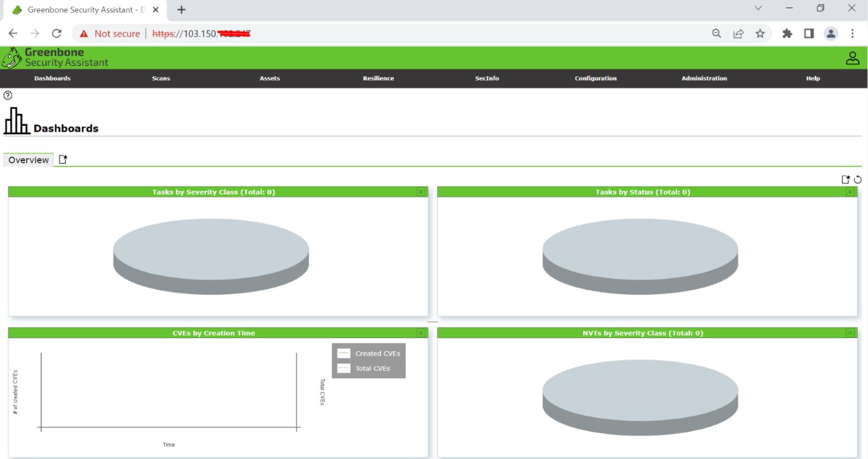The height and width of the screenshot is (459, 868).
Task: Expand the Administration menu
Action: pyautogui.click(x=704, y=78)
